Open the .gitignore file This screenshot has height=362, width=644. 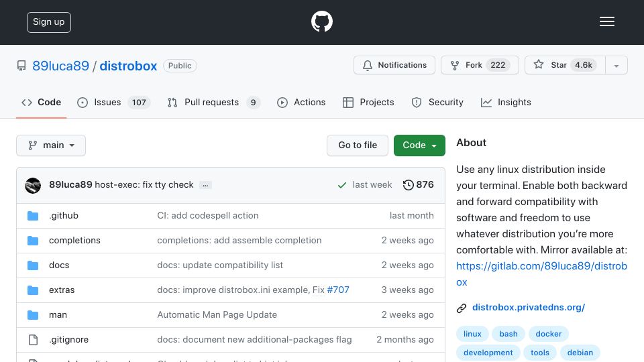pos(68,339)
